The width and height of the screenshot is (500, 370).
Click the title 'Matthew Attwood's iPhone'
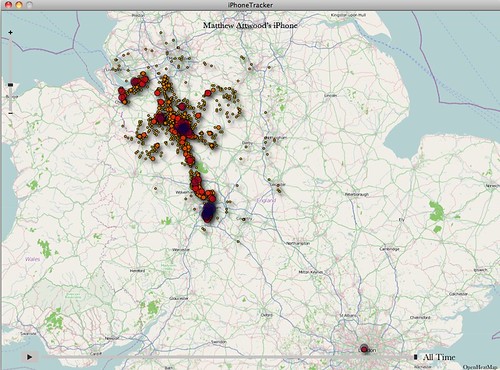tap(250, 25)
